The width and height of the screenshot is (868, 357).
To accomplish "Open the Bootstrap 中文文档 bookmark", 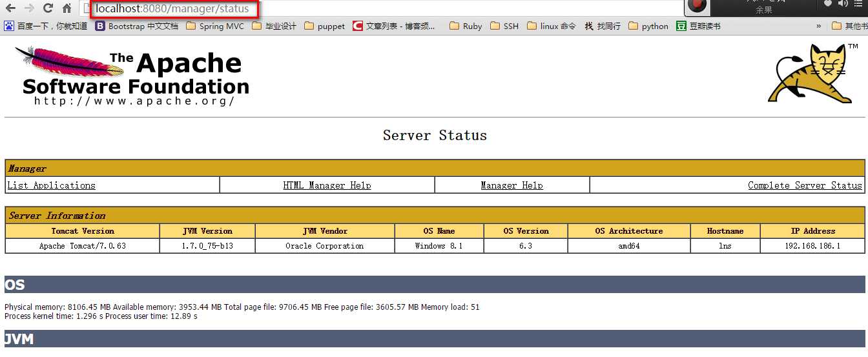I will click(x=137, y=26).
